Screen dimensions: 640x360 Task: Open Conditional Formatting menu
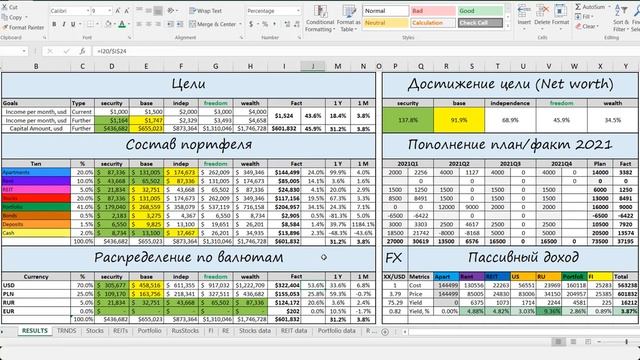pos(320,18)
